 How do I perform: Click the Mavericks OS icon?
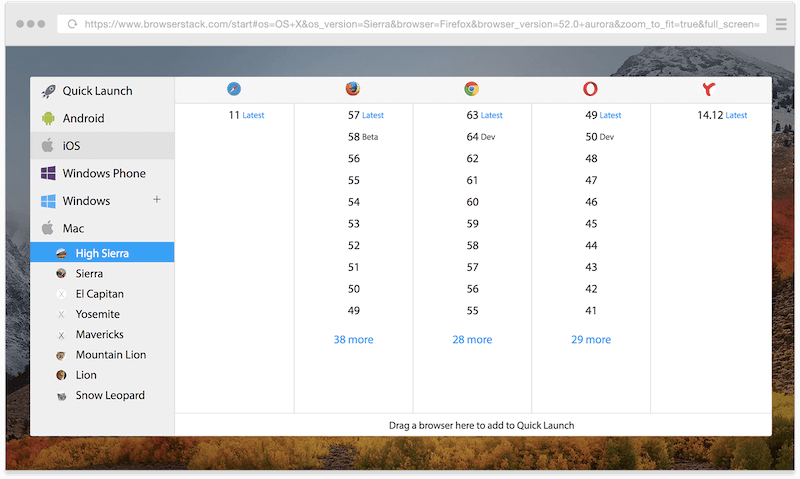(61, 335)
